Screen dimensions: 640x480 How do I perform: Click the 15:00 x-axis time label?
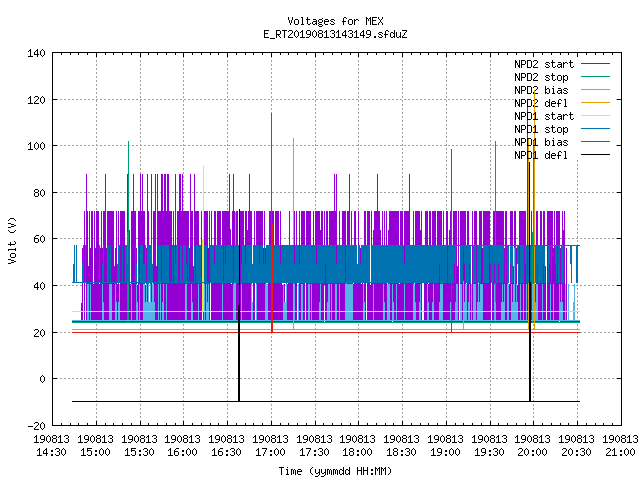coord(96,453)
